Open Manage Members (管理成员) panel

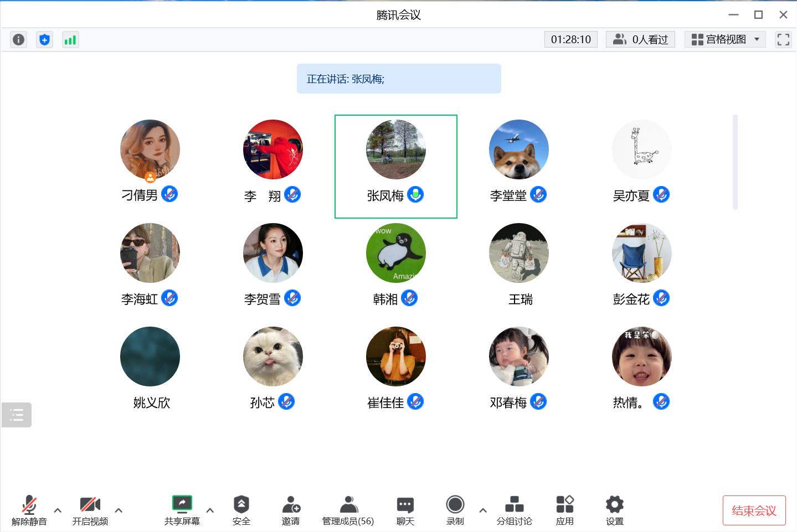[x=348, y=510]
